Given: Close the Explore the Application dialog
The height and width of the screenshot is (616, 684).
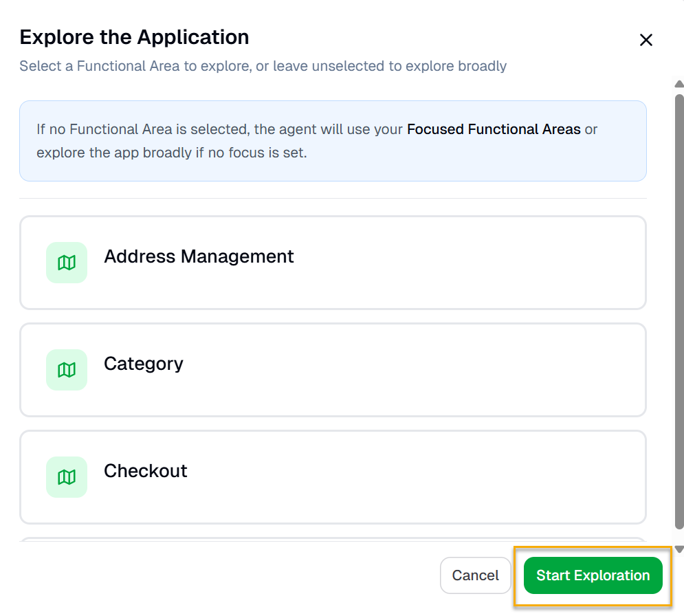Looking at the screenshot, I should pos(646,40).
